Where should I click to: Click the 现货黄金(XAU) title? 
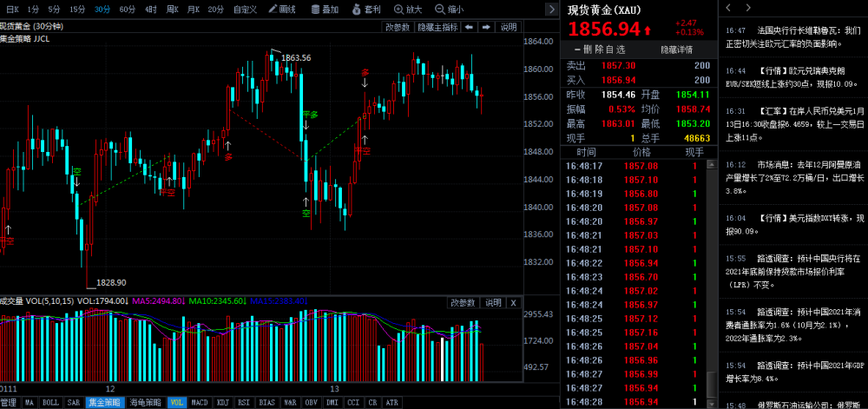point(603,10)
